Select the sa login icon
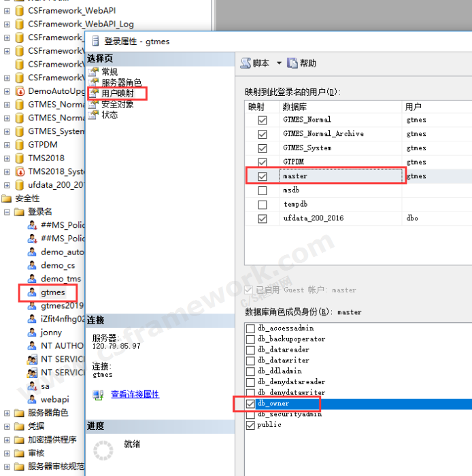 pos(31,386)
